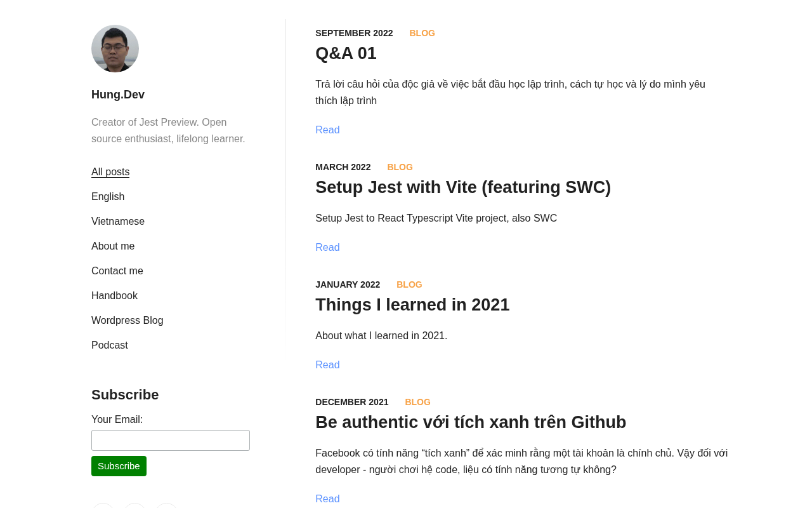Viewport: 812px width, 508px height.
Task: Click Read under the Q&A 01 post
Action: click(327, 130)
